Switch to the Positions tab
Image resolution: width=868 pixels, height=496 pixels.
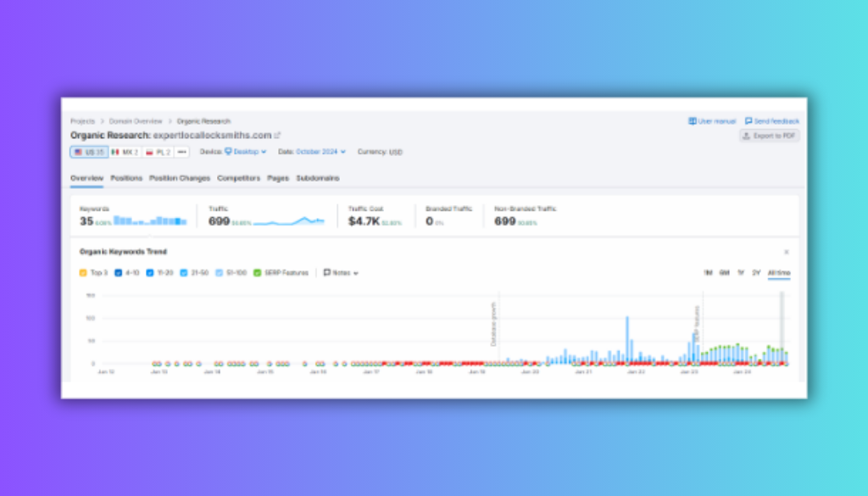pyautogui.click(x=126, y=178)
